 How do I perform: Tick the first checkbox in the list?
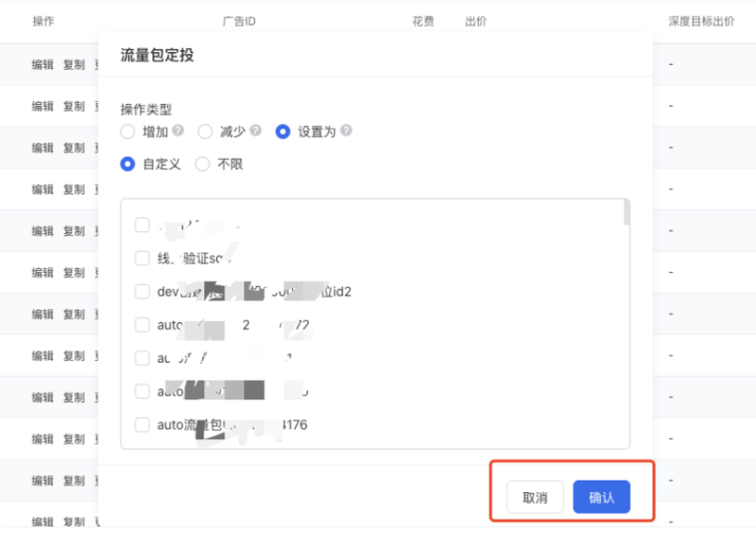(142, 225)
